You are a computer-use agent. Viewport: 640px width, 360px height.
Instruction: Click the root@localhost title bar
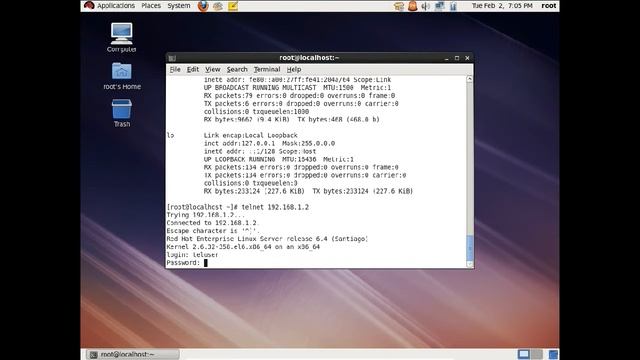(x=309, y=58)
